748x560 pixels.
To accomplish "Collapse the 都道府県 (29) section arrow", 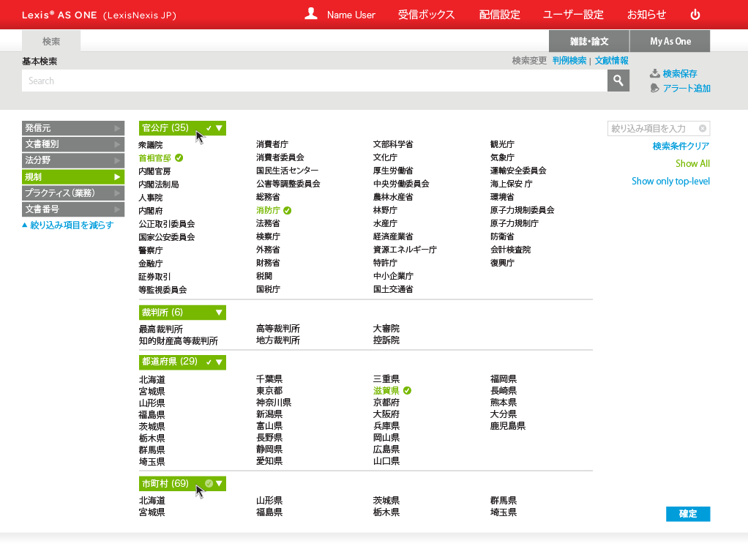I will click(x=219, y=362).
